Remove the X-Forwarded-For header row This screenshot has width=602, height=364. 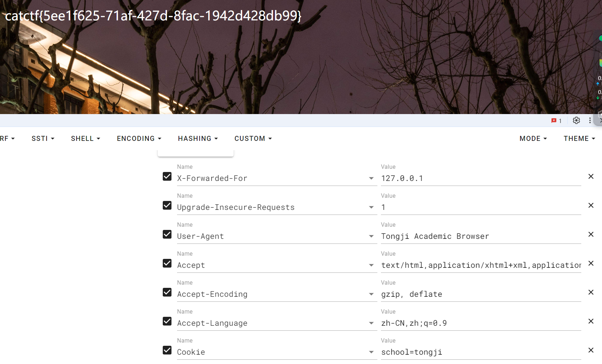(591, 176)
